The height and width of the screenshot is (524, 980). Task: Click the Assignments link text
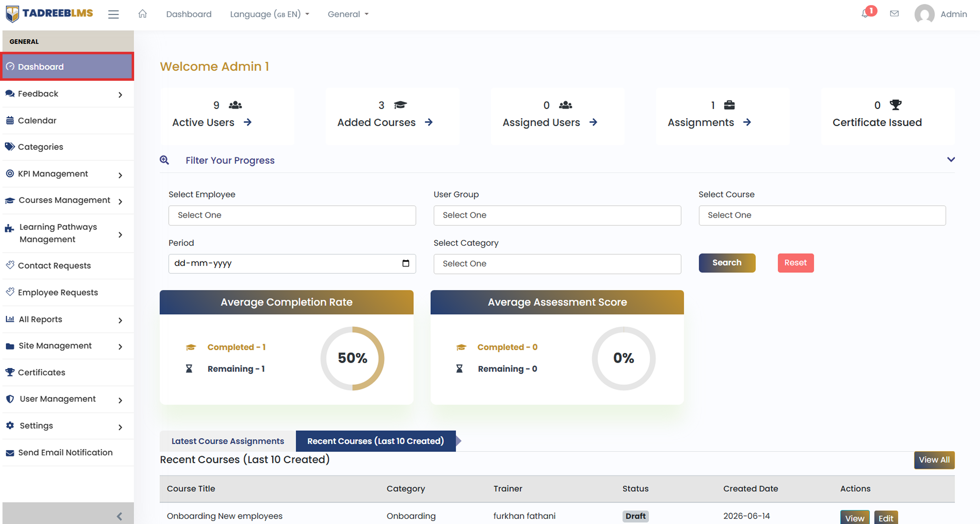coord(701,123)
